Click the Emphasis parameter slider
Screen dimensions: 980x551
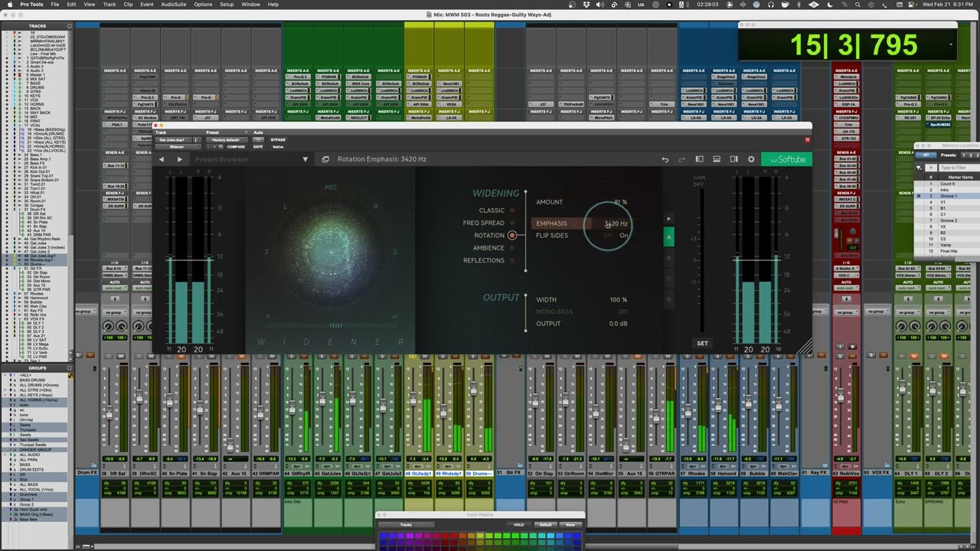coord(582,223)
